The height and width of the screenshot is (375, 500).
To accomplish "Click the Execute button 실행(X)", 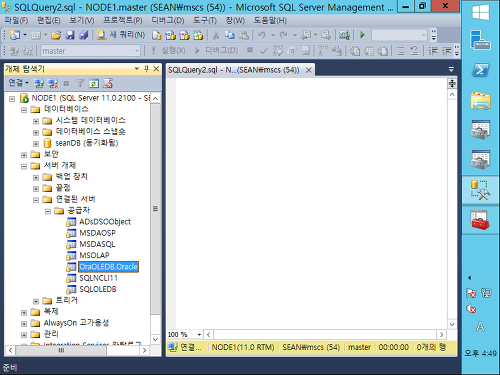I will pos(168,50).
